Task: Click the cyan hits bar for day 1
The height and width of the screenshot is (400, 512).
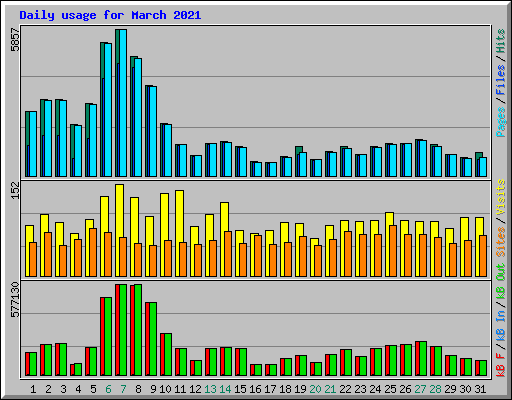Action: coord(33,144)
